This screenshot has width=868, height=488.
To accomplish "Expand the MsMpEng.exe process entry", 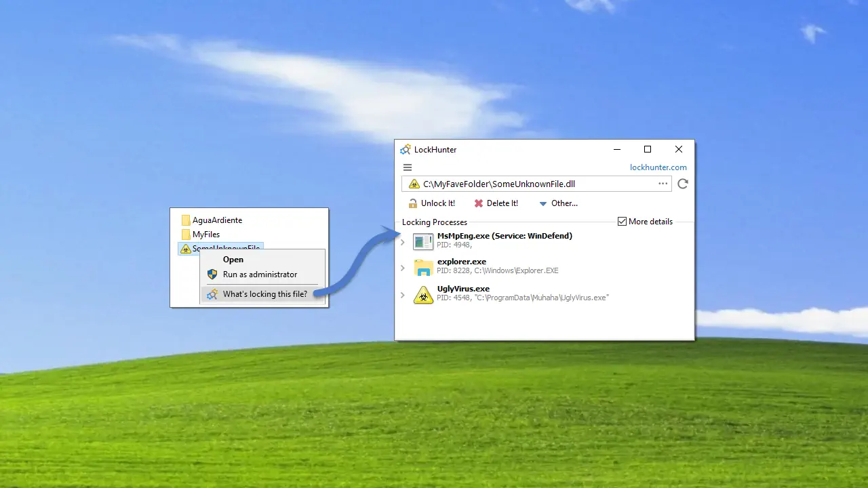I will tap(402, 241).
